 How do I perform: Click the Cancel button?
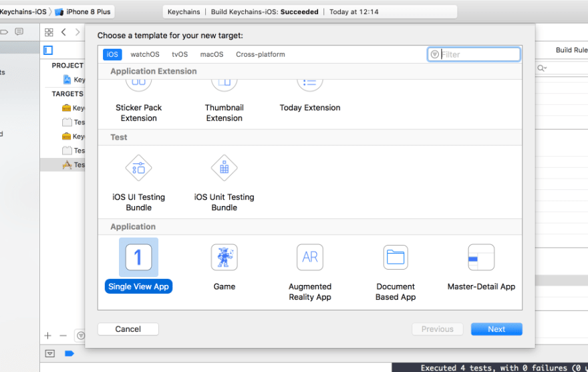(128, 329)
